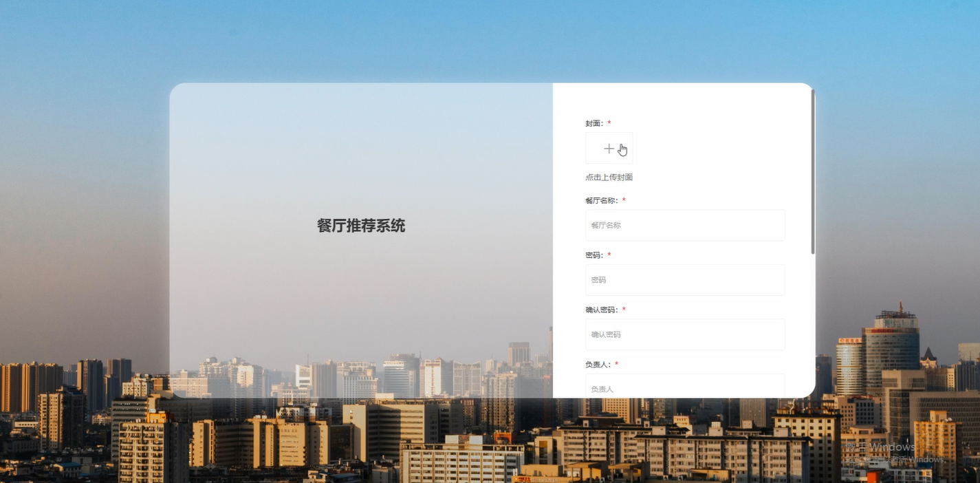The width and height of the screenshot is (980, 483).
Task: Click the plus icon to upload a cover image
Action: [x=609, y=148]
